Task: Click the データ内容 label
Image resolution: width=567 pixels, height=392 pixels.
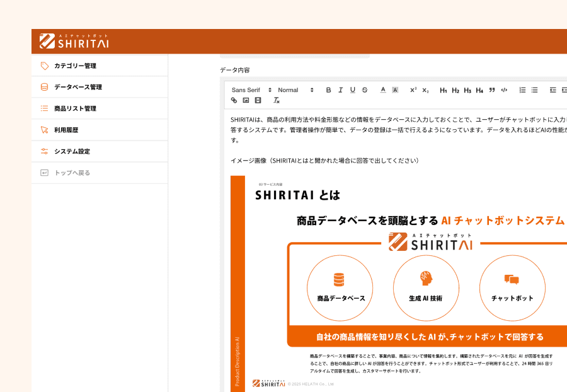Action: [235, 70]
